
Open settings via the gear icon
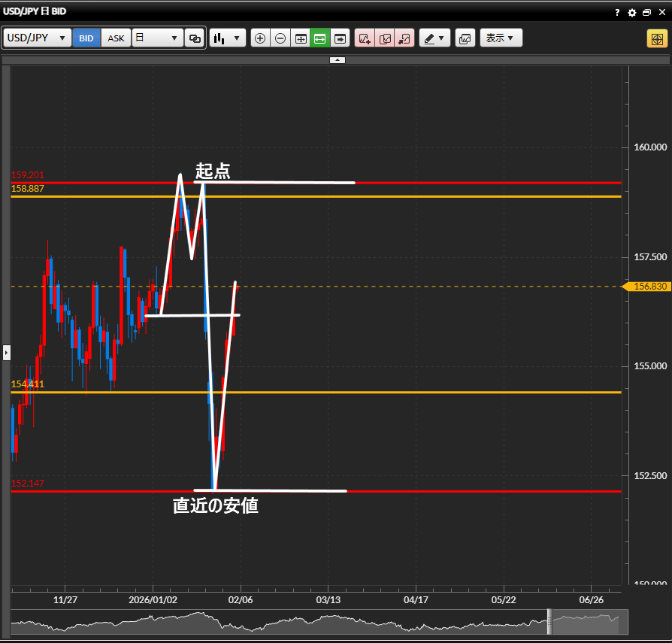pos(631,12)
